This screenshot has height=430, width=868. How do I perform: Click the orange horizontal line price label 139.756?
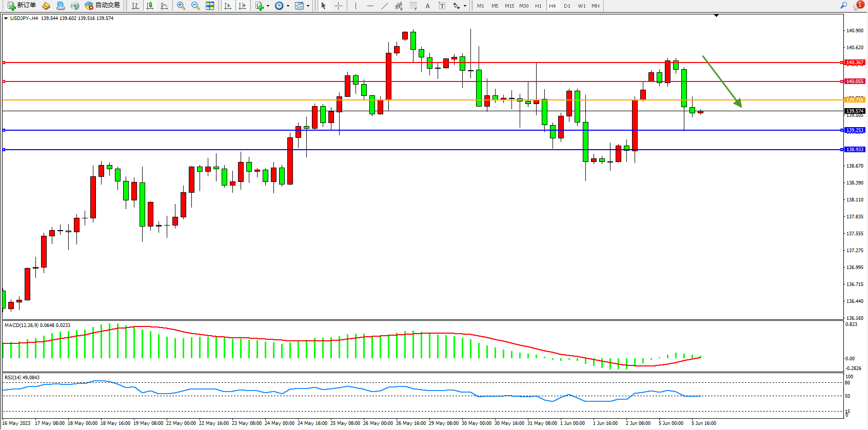[855, 99]
